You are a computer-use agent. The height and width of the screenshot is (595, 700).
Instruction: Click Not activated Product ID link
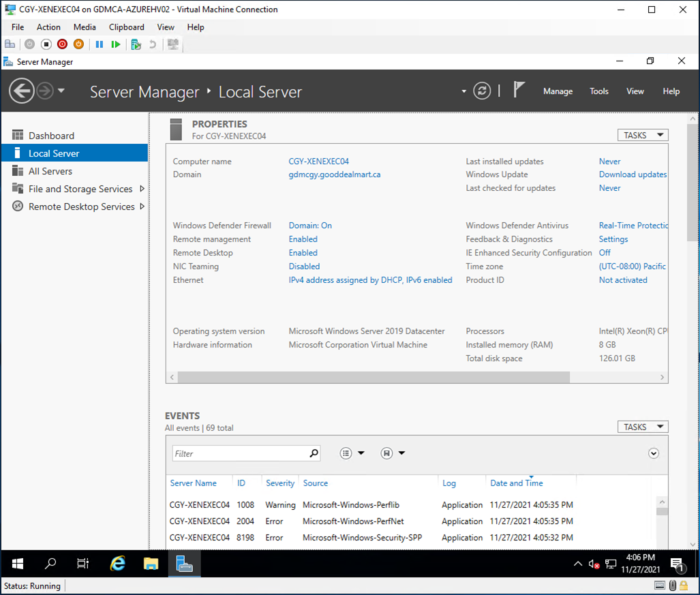tap(623, 280)
